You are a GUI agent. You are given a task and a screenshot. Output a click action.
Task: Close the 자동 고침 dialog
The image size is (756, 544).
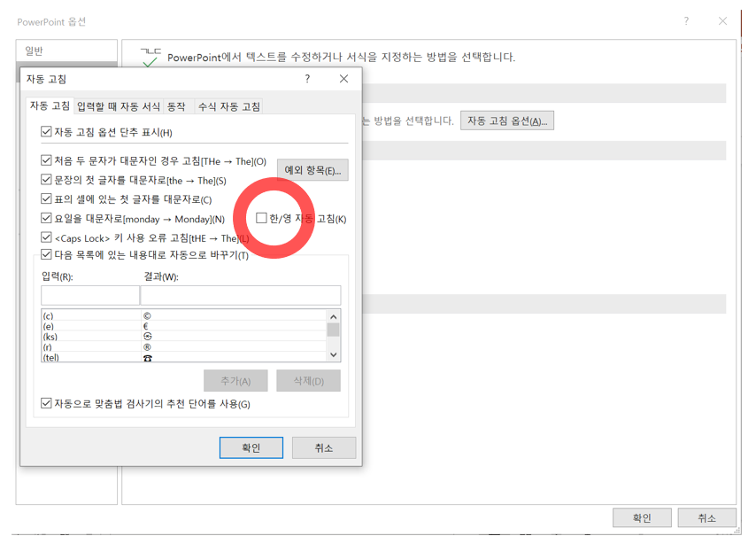343,79
